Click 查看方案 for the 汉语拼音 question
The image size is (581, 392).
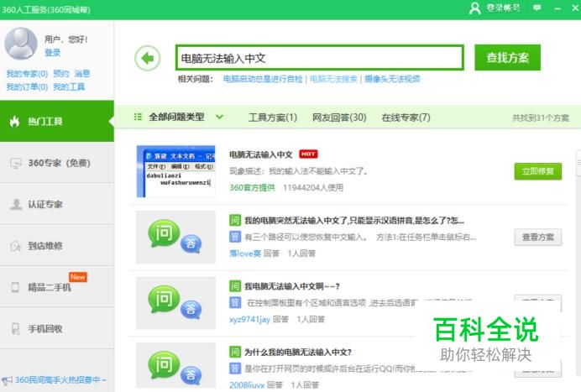537,237
